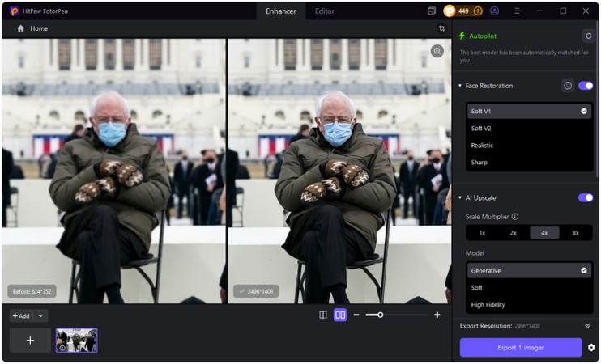This screenshot has width=601, height=364.
Task: Zoom in with the plus icon
Action: (x=437, y=315)
